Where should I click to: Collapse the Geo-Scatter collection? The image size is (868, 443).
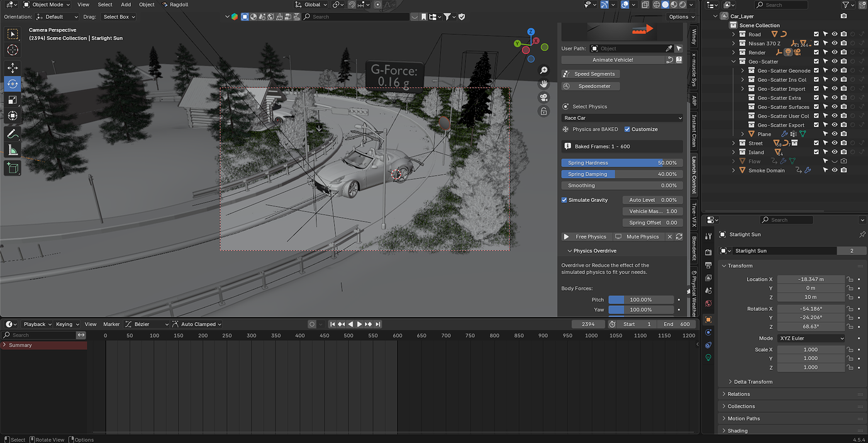pos(733,62)
